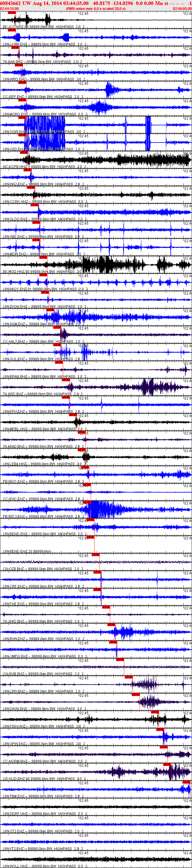
Task: Click the UW WA2 EHZ station label
Action: [43, 184]
